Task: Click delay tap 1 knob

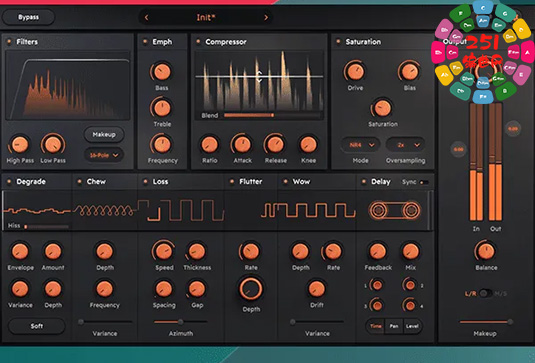Action: [x=377, y=285]
